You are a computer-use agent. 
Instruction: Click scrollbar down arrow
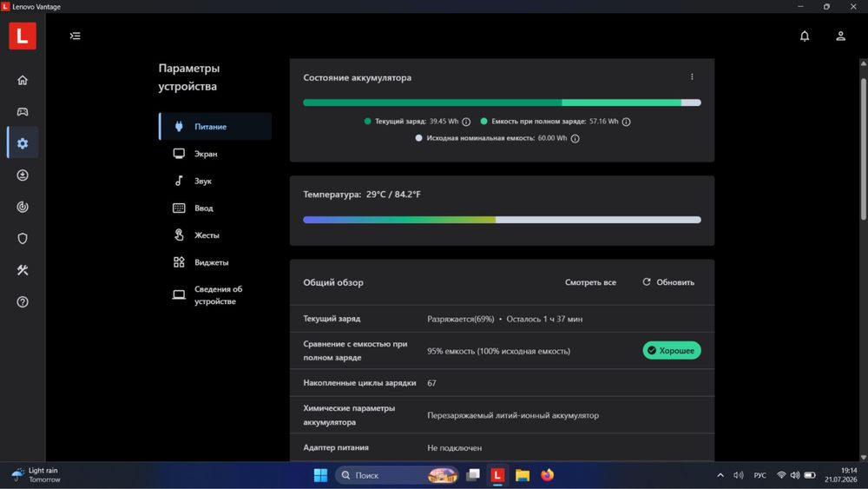click(x=863, y=458)
